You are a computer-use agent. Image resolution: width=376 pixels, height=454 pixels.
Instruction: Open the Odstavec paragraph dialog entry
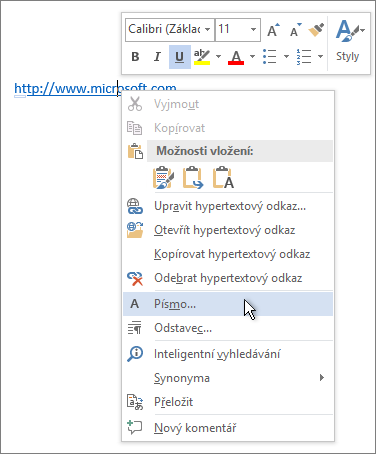pyautogui.click(x=228, y=328)
